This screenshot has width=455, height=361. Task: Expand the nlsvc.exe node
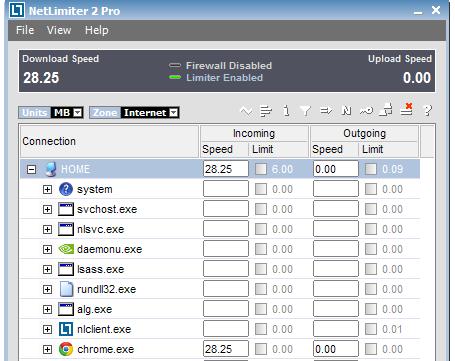(47, 229)
